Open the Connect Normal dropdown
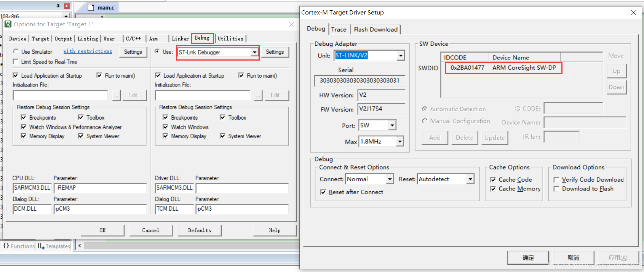644x272 pixels. (x=390, y=179)
